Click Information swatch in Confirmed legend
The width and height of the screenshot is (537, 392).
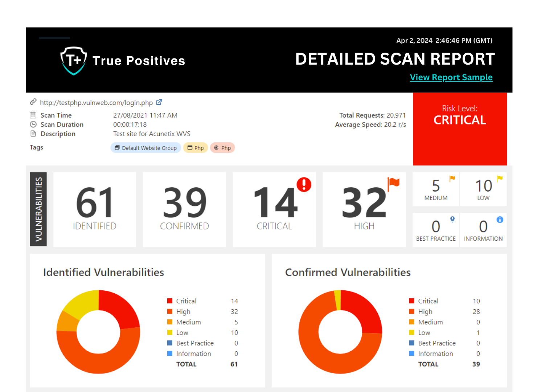pos(412,354)
